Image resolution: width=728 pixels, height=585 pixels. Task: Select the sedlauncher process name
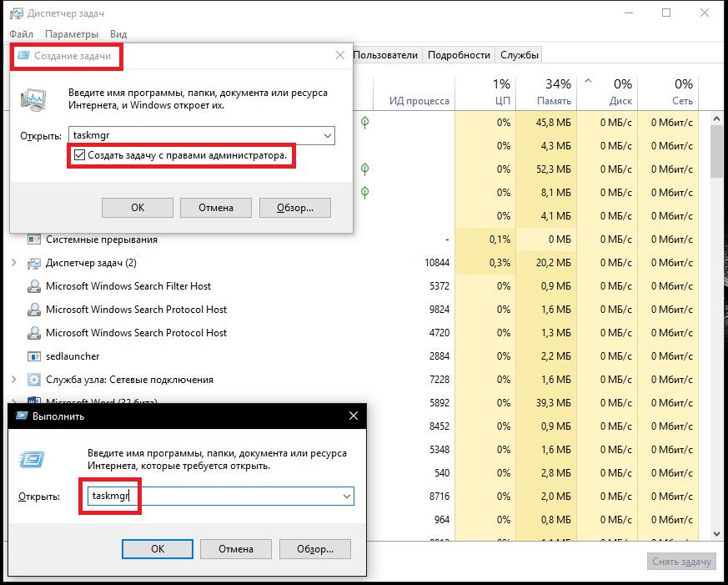(x=73, y=356)
